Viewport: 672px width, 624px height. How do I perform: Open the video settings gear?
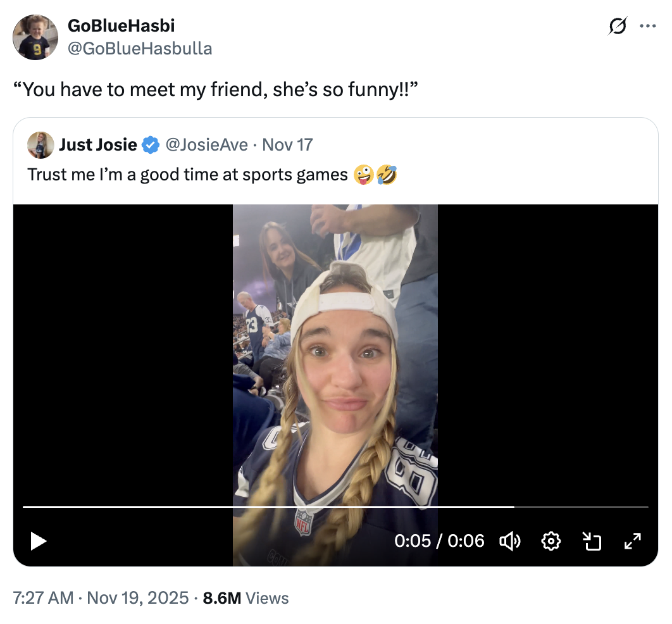(551, 541)
